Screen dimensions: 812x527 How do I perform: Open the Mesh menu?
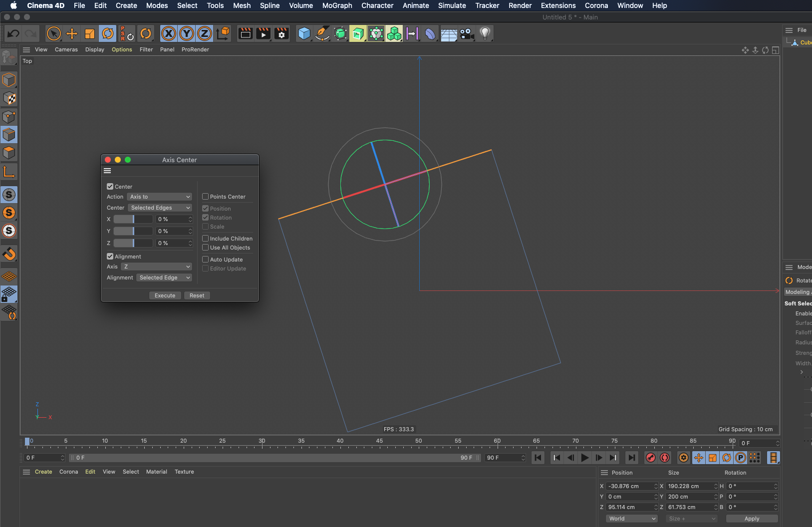[x=242, y=5]
